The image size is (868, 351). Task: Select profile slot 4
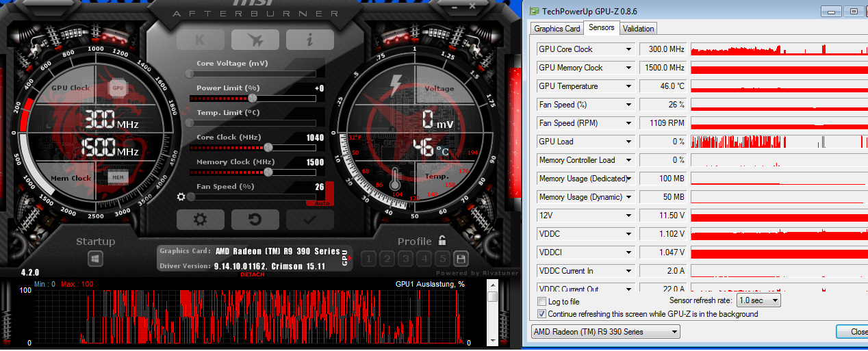tap(424, 259)
